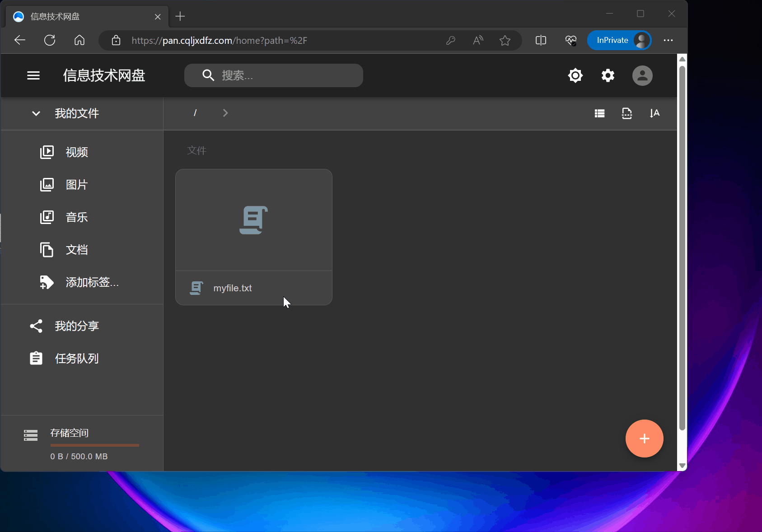Screen dimensions: 762x532
Task: Click the video library icon
Action: pyautogui.click(x=47, y=152)
